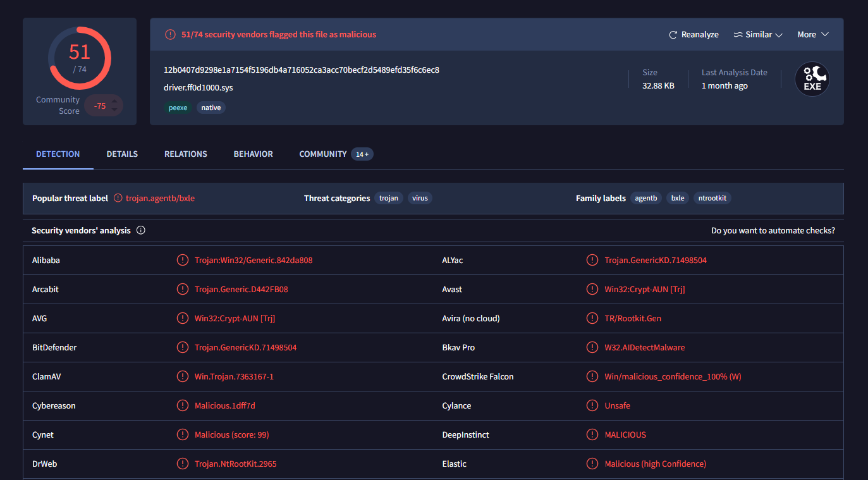Click the file's SHA-256 hash text

point(302,70)
